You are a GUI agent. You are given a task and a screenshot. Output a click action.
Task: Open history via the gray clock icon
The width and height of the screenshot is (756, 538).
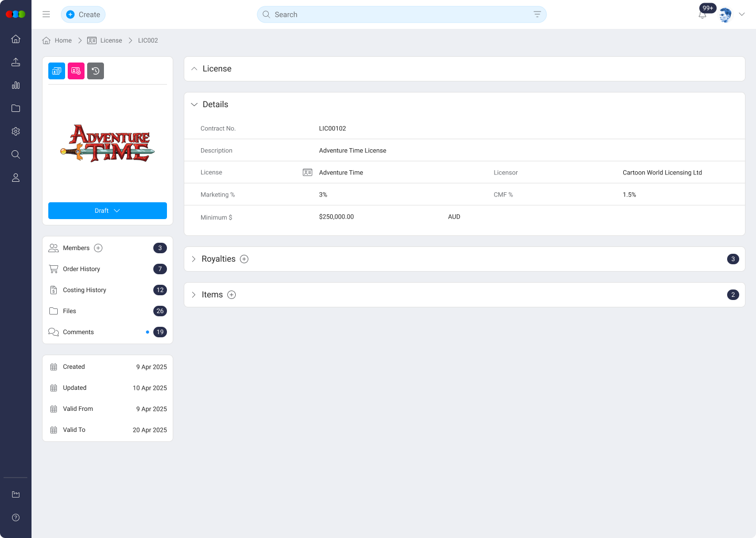95,70
